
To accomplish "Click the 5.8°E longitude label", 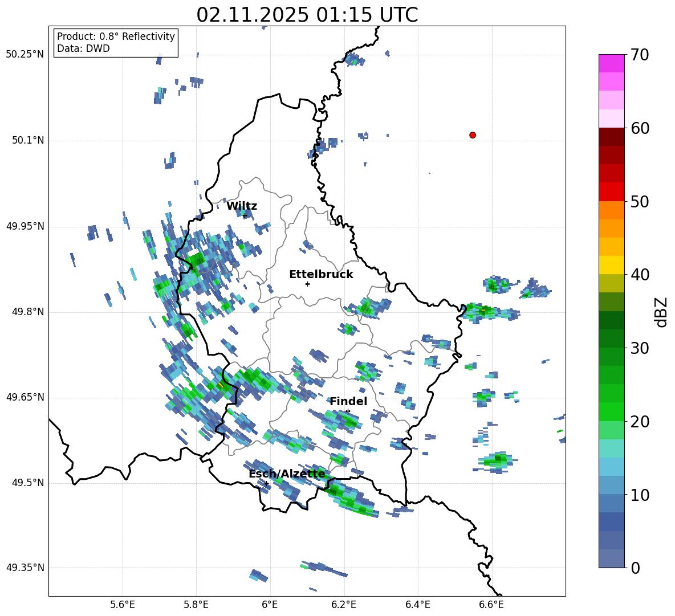I will (x=196, y=605).
